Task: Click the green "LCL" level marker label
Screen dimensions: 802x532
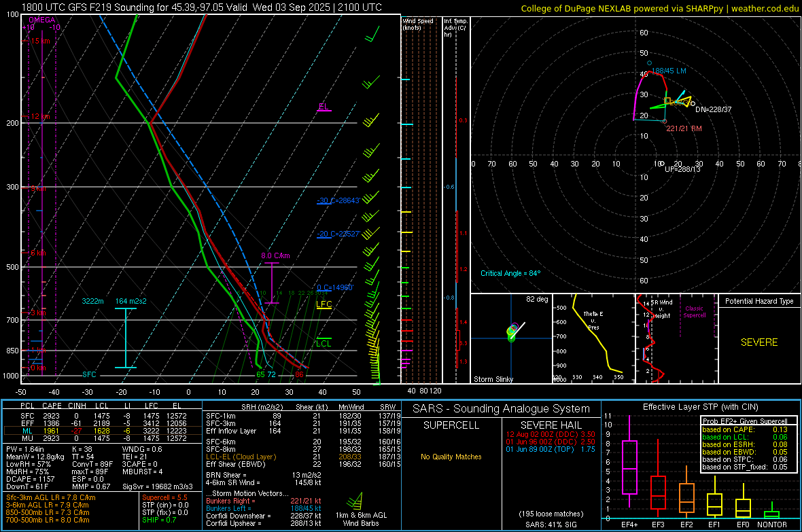Action: [x=324, y=343]
